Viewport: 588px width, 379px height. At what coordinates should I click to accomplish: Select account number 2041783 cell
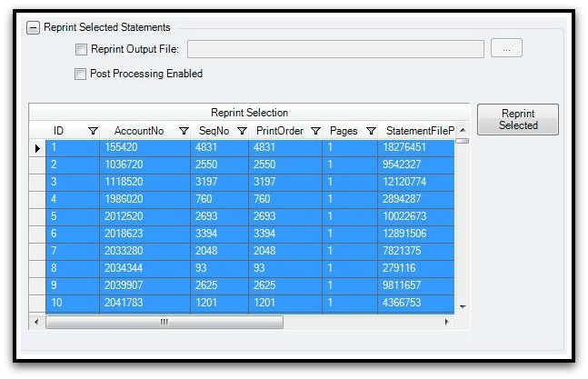pyautogui.click(x=145, y=304)
